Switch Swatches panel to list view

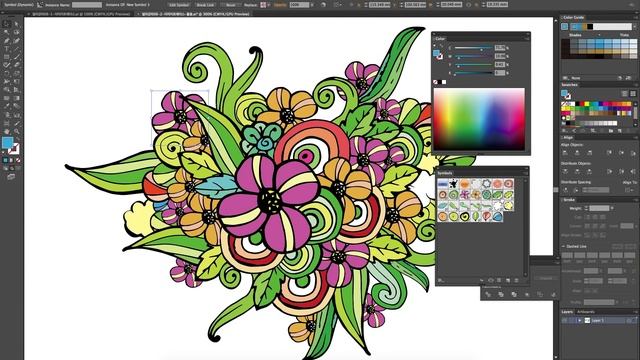pyautogui.click(x=624, y=93)
